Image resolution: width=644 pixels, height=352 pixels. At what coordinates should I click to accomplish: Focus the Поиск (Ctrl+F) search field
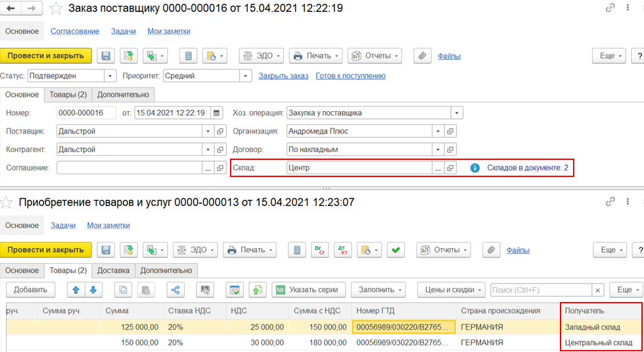pos(541,290)
